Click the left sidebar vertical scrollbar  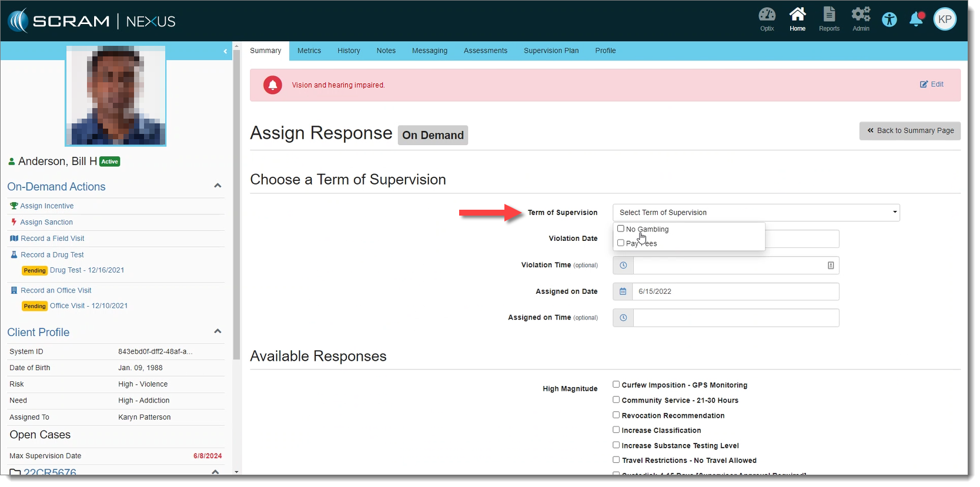click(x=236, y=206)
